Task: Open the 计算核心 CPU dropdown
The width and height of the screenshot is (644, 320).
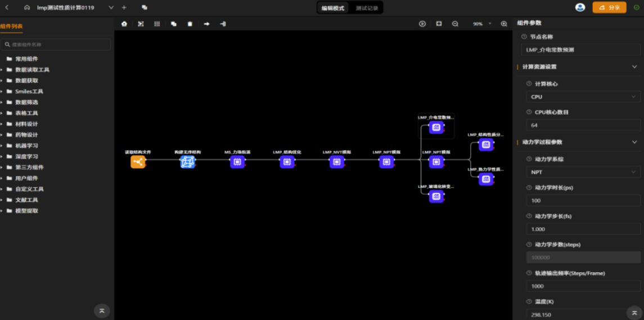Action: (583, 97)
